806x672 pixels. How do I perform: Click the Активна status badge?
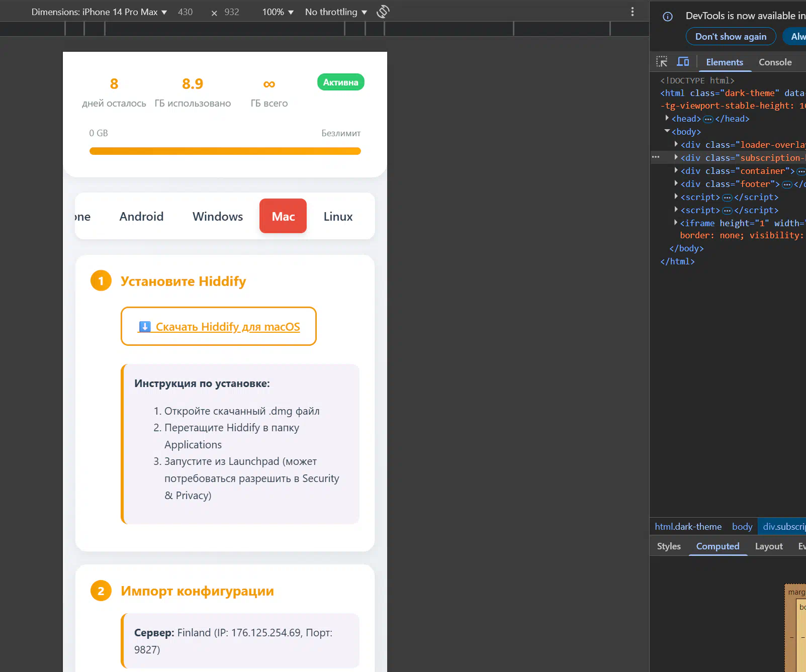click(x=340, y=82)
